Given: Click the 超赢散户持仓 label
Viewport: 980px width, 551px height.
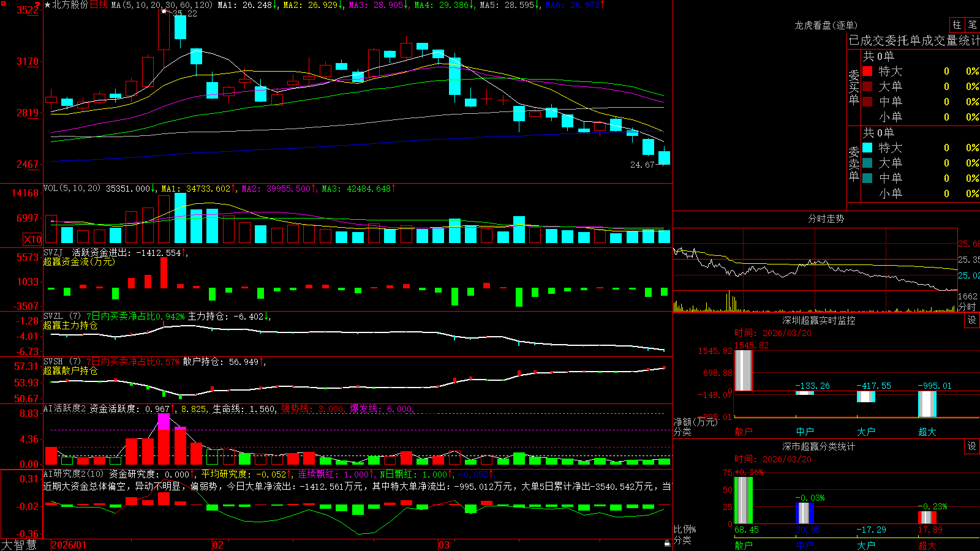Looking at the screenshot, I should [70, 371].
